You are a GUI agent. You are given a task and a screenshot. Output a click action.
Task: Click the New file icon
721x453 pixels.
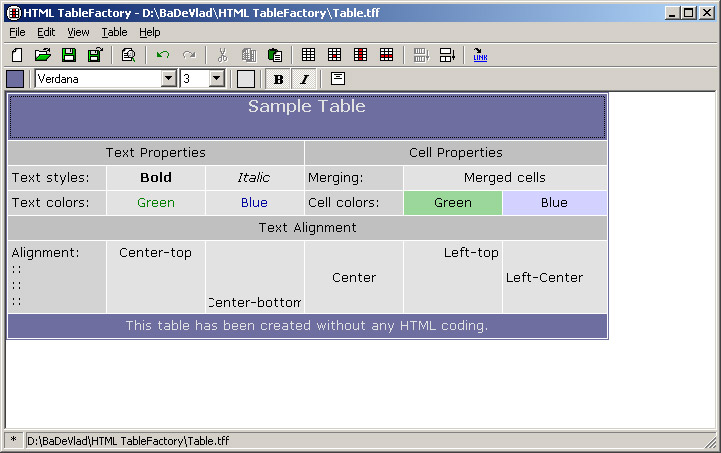tap(17, 55)
